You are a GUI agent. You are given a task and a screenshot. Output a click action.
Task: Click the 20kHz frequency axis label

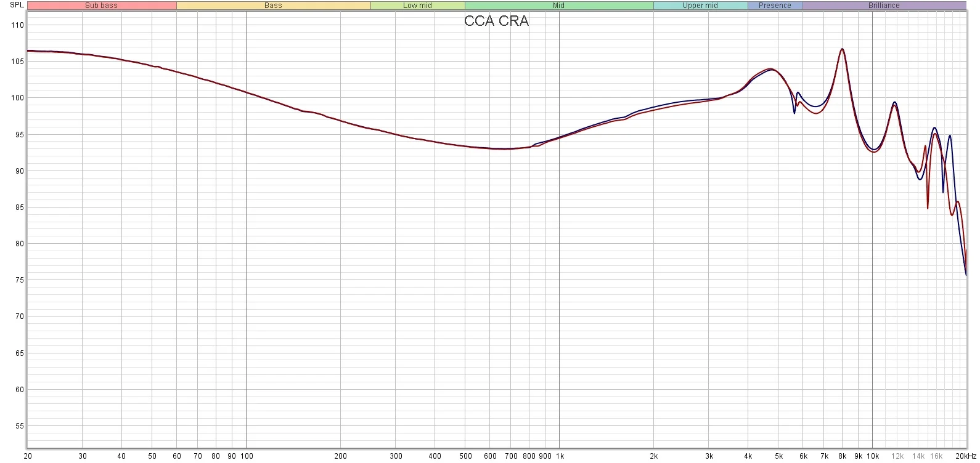tap(965, 456)
